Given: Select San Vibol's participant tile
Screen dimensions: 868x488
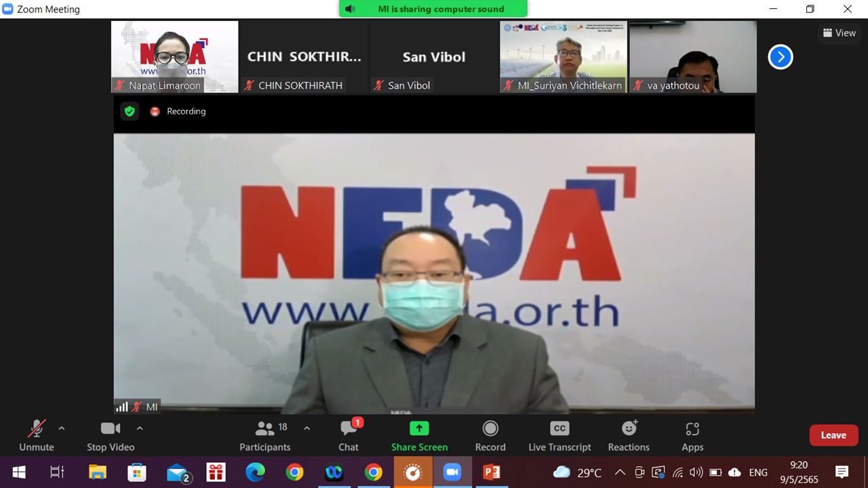Looking at the screenshot, I should 434,57.
